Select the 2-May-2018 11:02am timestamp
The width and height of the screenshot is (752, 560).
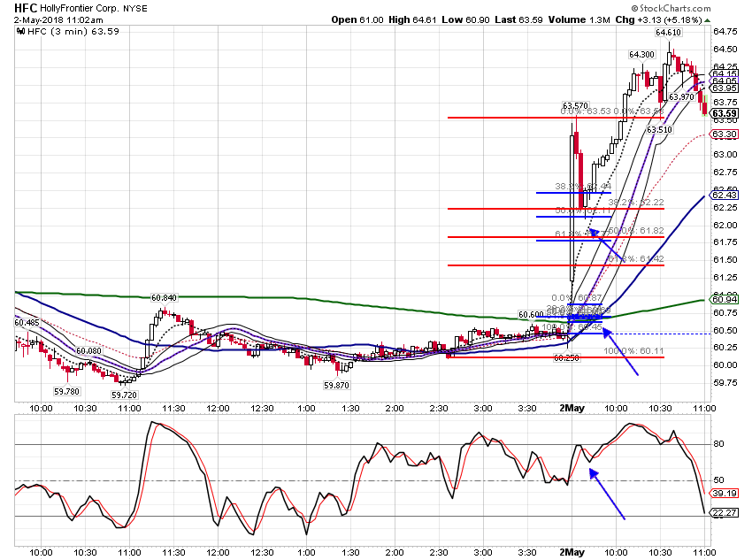tap(58, 19)
